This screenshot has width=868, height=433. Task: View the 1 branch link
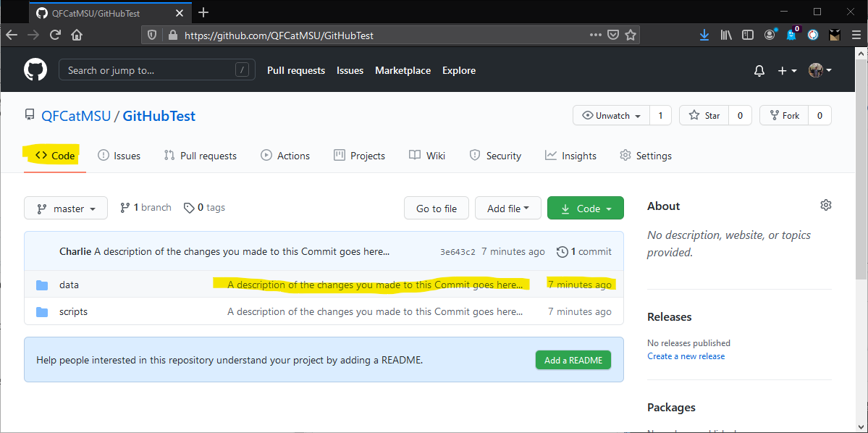coord(146,208)
